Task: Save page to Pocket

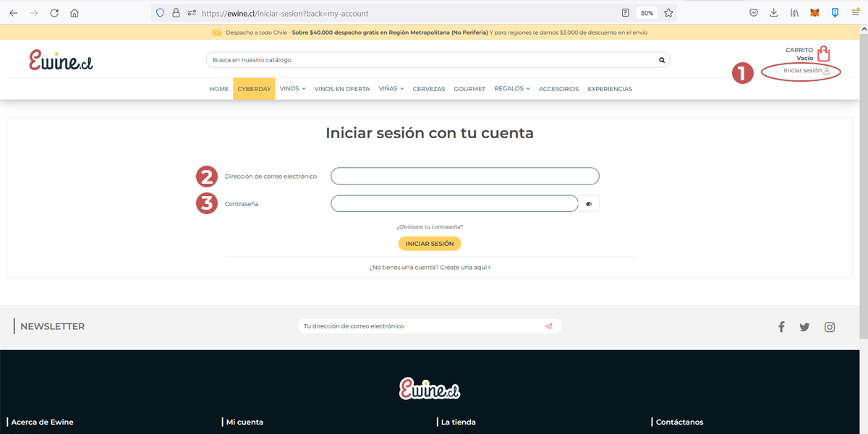Action: (754, 13)
